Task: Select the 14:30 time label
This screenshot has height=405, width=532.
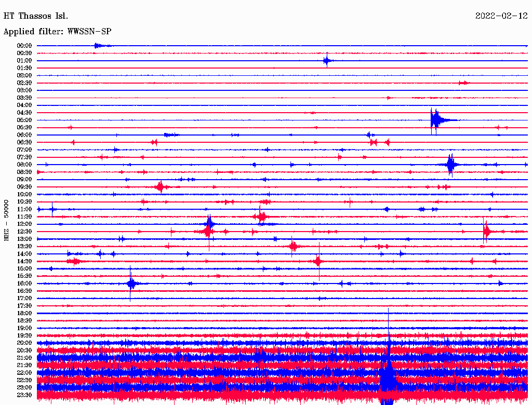Action: (24, 262)
